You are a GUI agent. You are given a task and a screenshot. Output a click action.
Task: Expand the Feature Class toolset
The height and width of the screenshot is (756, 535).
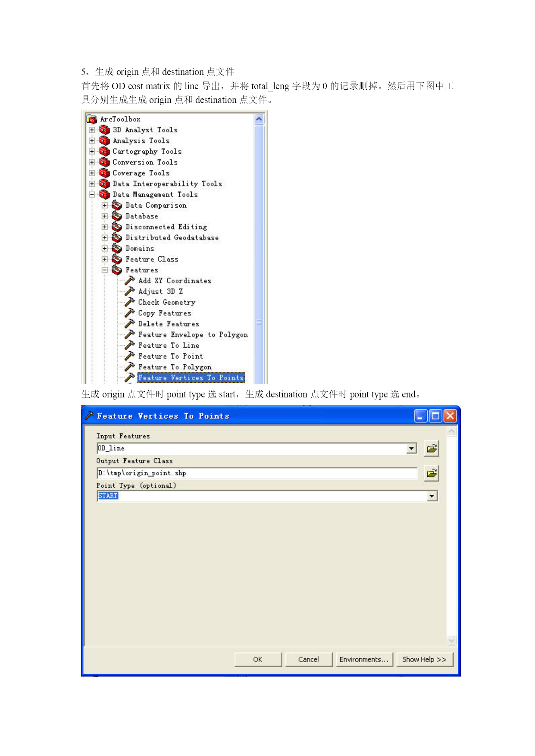point(105,259)
